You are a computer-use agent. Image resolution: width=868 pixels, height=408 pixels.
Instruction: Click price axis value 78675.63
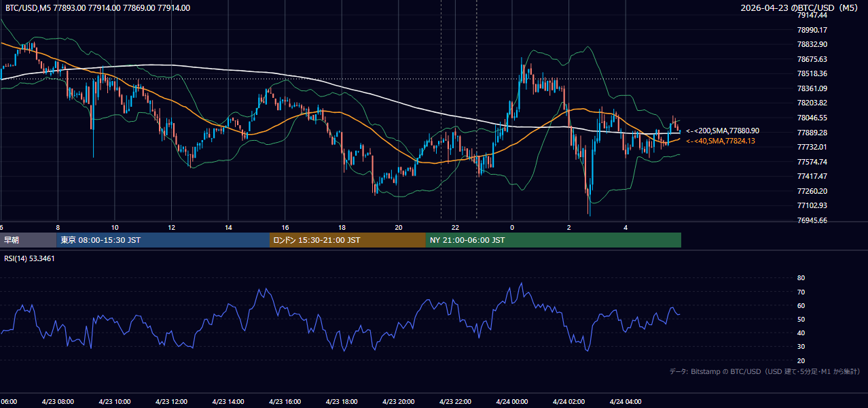pyautogui.click(x=812, y=59)
